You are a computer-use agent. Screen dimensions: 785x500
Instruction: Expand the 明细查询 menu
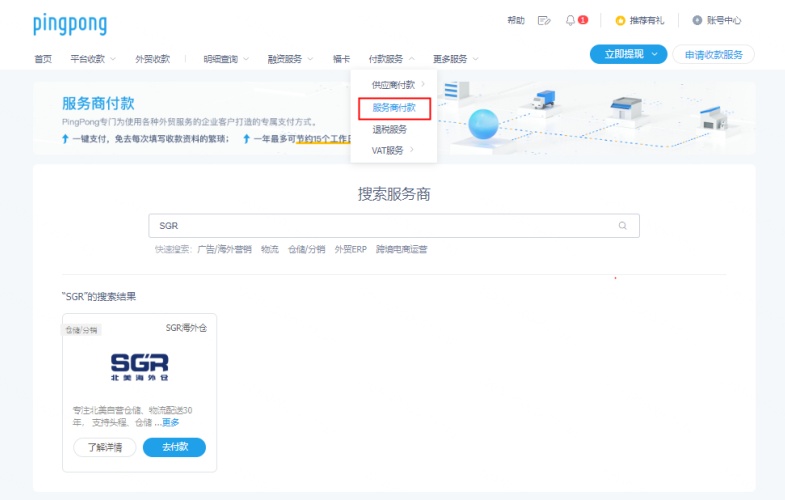tap(226, 59)
